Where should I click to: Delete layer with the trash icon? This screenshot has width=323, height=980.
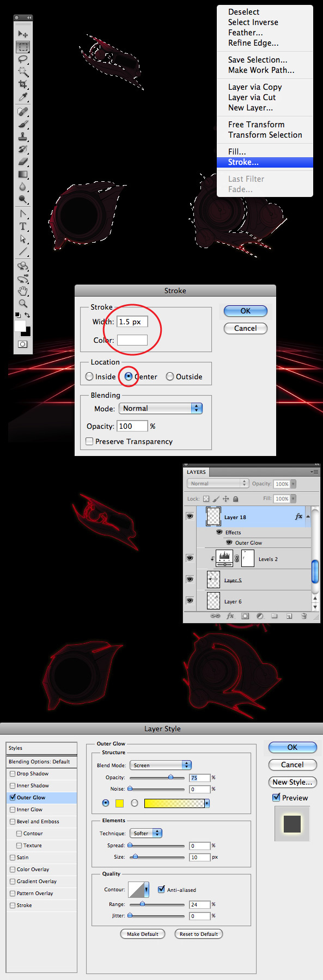[x=304, y=616]
